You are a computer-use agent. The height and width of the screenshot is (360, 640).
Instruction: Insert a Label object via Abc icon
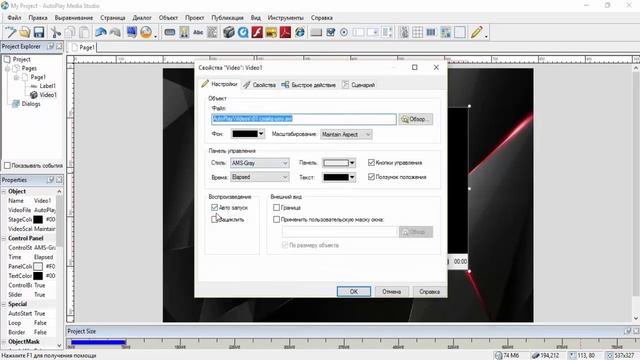coord(198,32)
